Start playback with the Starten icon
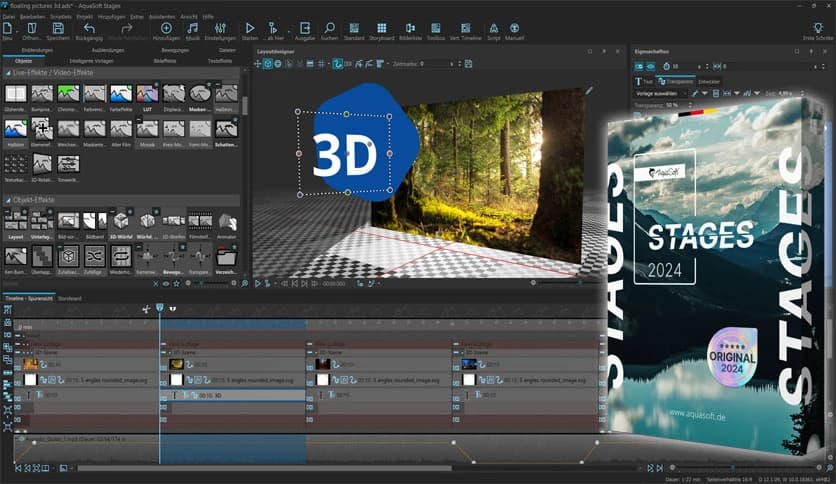 tap(250, 28)
